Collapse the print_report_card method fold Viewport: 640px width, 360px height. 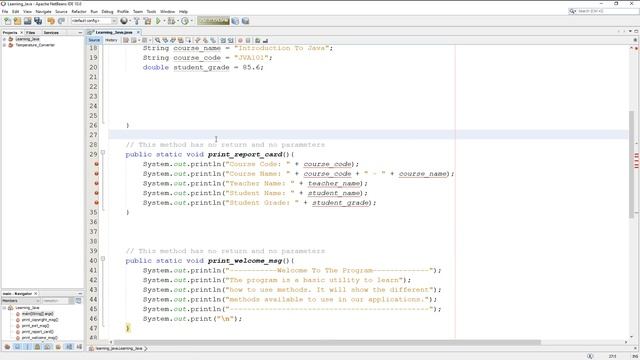point(103,152)
